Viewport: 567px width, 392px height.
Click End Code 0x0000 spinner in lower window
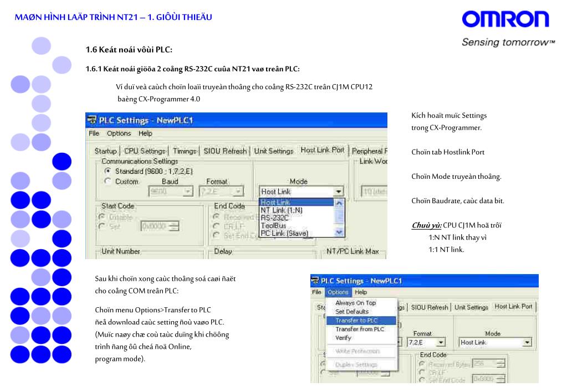(x=500, y=379)
